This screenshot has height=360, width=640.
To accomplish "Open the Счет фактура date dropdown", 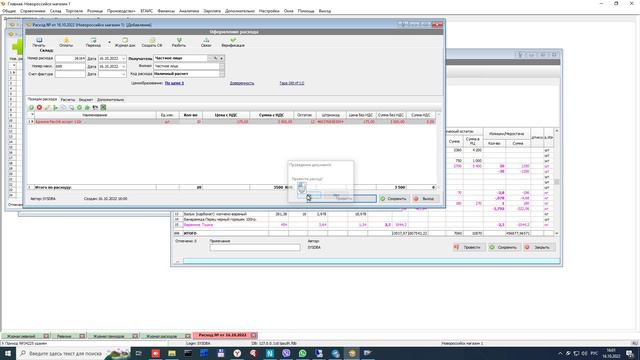I will point(123,74).
